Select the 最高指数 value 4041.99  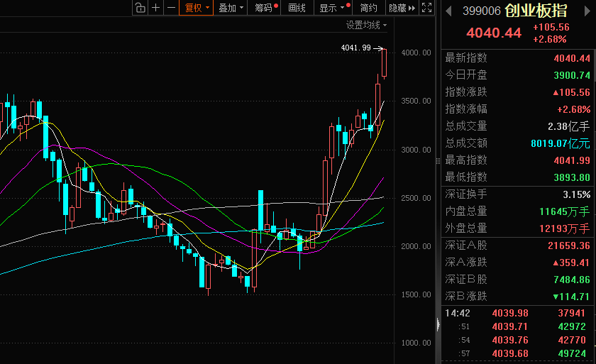click(572, 160)
